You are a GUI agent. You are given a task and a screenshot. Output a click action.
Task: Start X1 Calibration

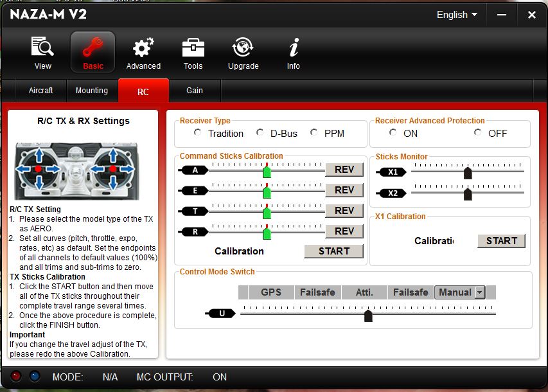502,240
